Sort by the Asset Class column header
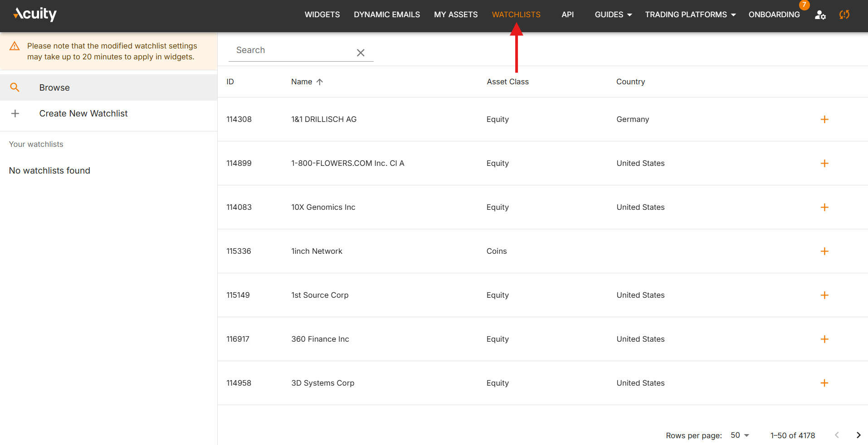868x445 pixels. tap(507, 82)
